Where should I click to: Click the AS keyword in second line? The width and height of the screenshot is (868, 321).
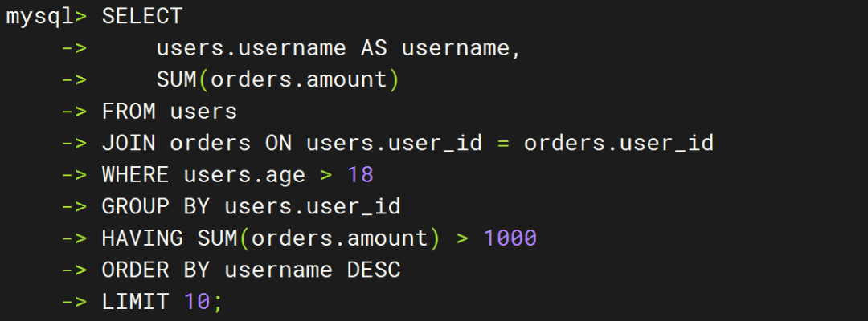click(374, 49)
